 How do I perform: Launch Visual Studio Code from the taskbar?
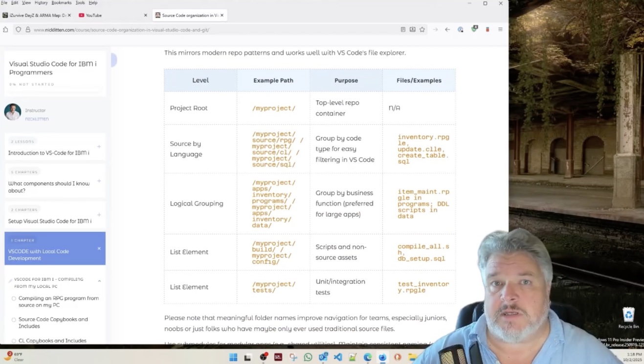click(338, 357)
